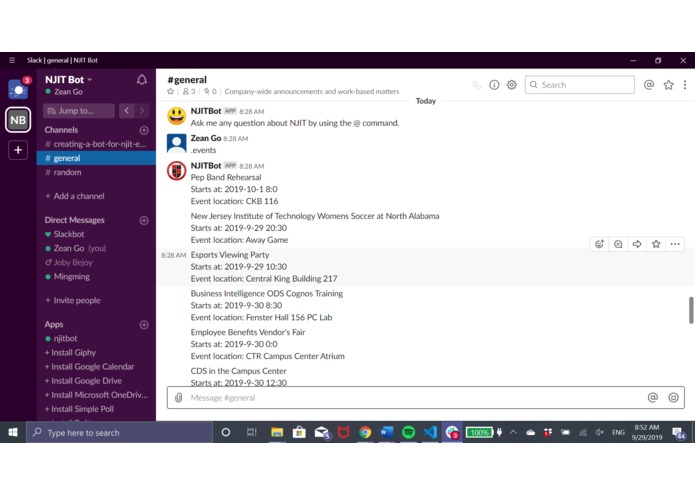Open Mingming direct message
695x494 pixels.
[96, 276]
